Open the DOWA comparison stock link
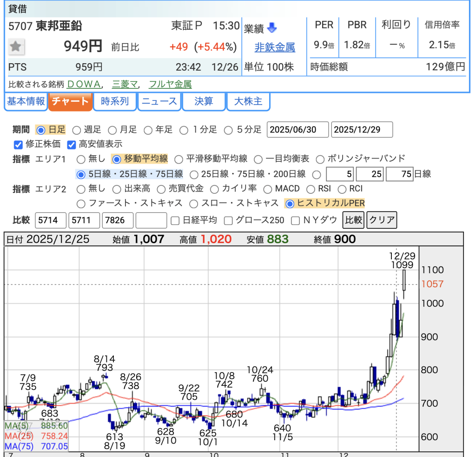The width and height of the screenshot is (476, 457). 84,84
